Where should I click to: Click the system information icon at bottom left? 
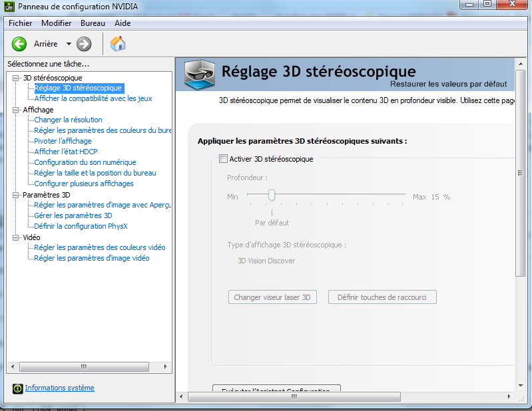[x=16, y=388]
